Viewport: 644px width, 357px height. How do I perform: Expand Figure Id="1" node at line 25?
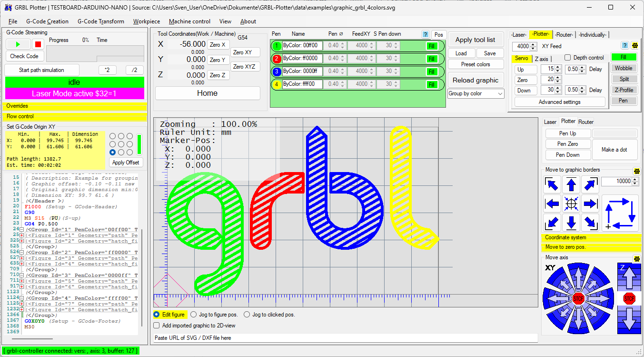(22, 235)
